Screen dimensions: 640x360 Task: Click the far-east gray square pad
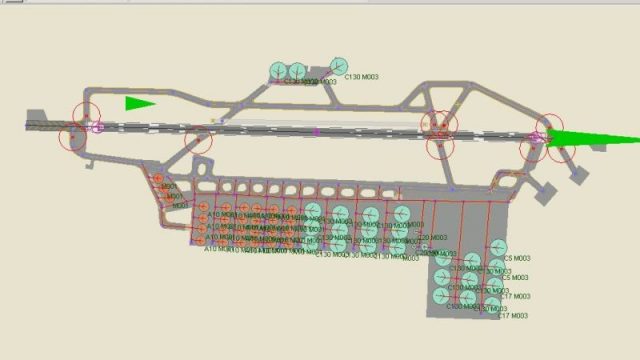click(x=580, y=176)
